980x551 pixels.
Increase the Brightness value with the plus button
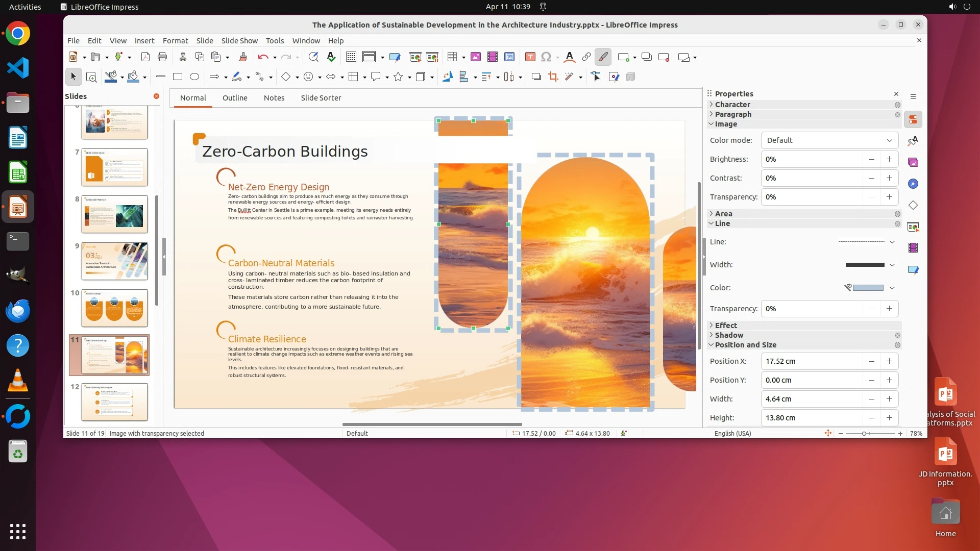click(x=889, y=159)
